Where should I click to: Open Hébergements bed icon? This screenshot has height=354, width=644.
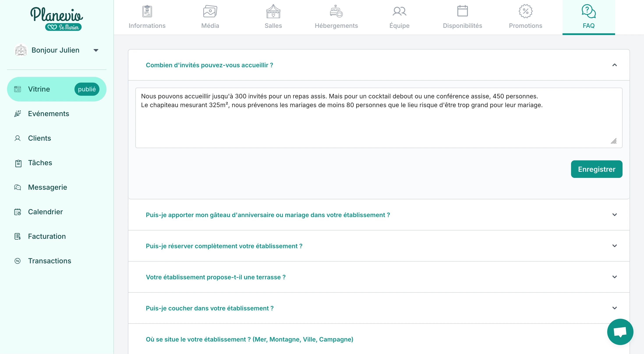coord(336,11)
